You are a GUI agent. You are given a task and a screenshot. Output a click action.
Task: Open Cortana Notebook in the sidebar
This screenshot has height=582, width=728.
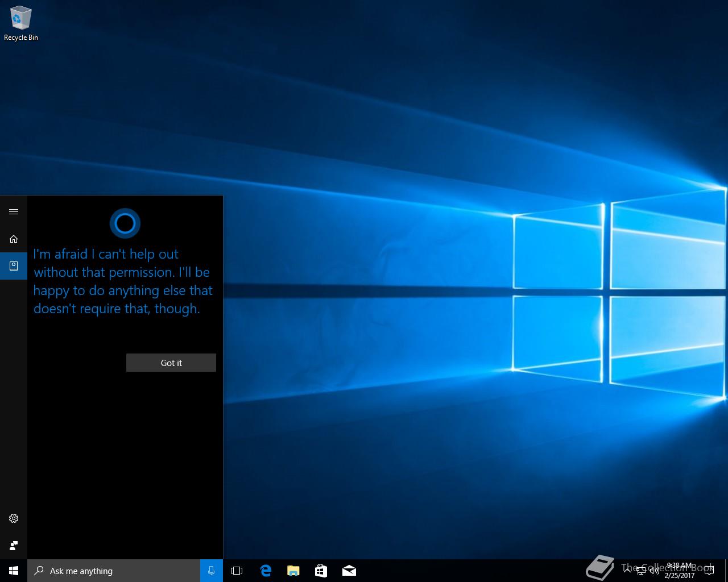[x=14, y=266]
